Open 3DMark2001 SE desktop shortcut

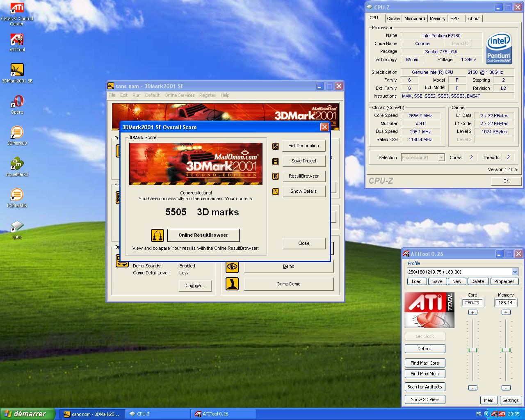17,73
